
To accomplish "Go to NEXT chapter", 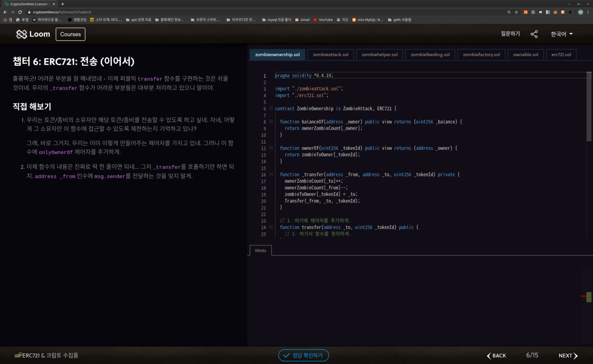I will (568, 356).
